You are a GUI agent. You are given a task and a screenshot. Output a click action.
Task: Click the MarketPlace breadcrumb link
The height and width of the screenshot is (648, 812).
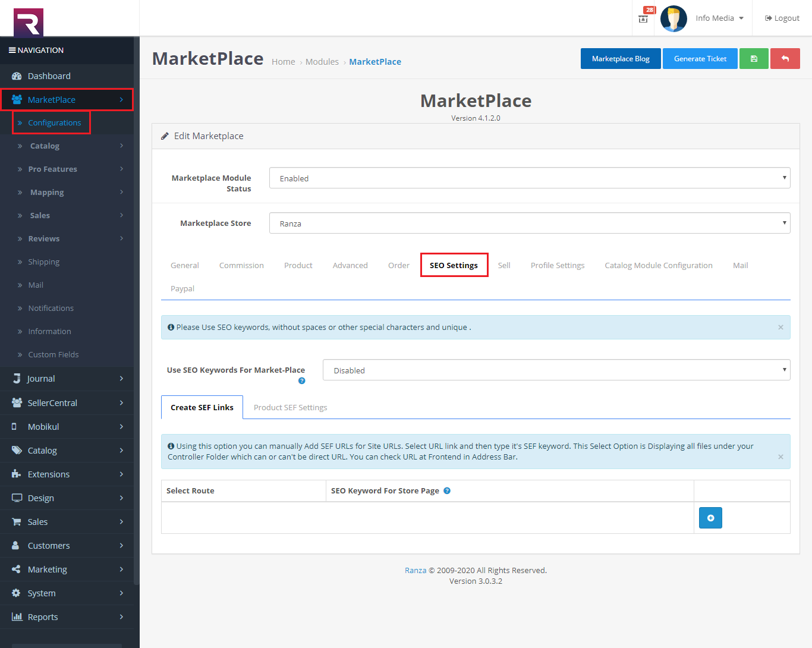(375, 62)
